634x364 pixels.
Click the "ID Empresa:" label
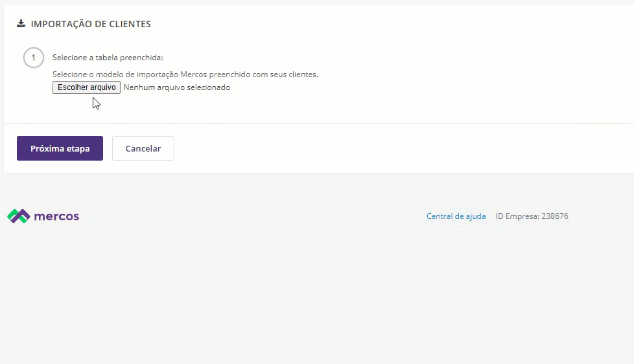click(x=517, y=216)
